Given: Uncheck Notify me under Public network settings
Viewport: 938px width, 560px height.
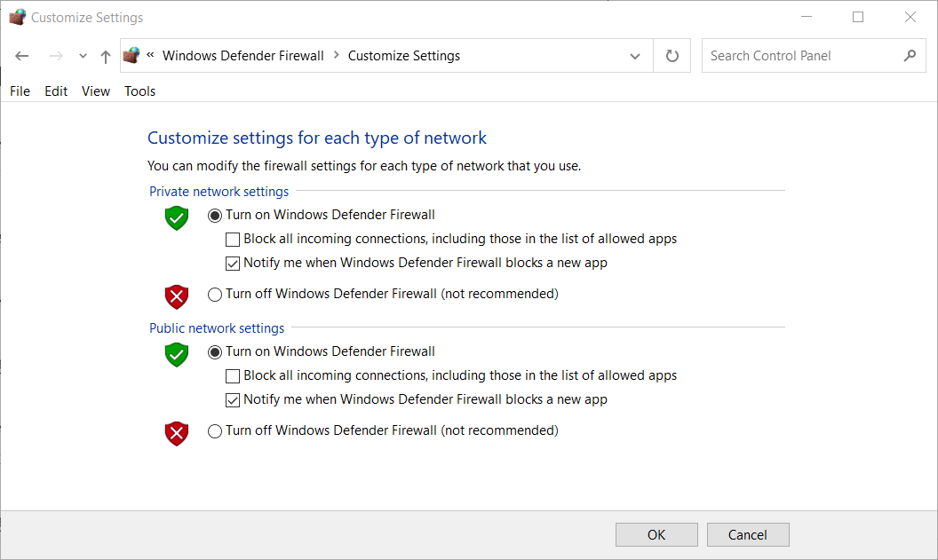Looking at the screenshot, I should point(233,400).
